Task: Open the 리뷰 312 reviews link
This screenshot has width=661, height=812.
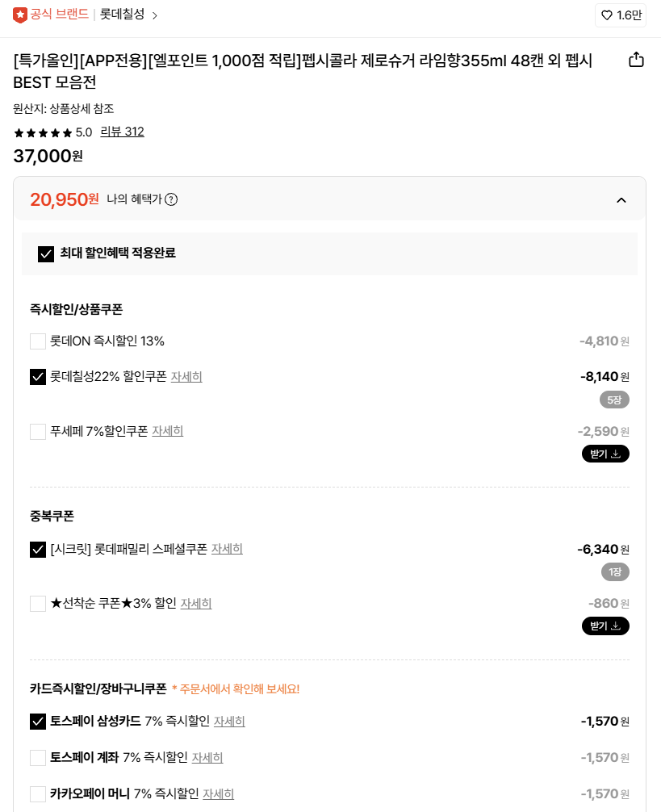Action: click(122, 132)
